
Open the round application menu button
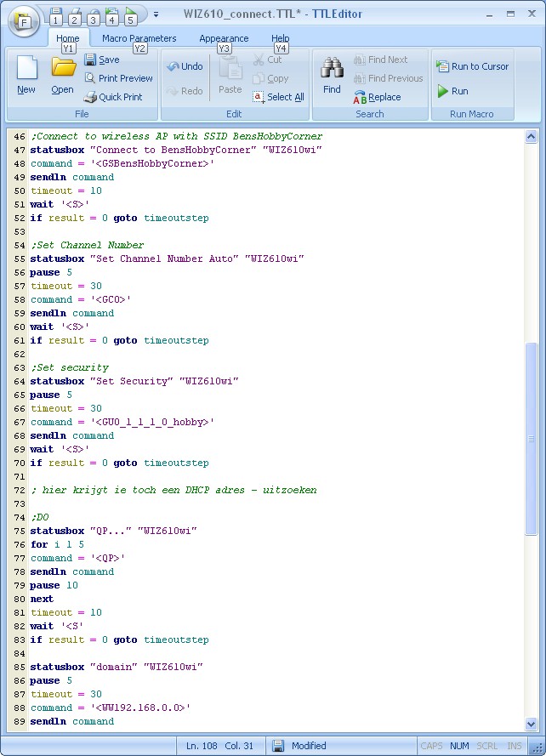coord(23,21)
